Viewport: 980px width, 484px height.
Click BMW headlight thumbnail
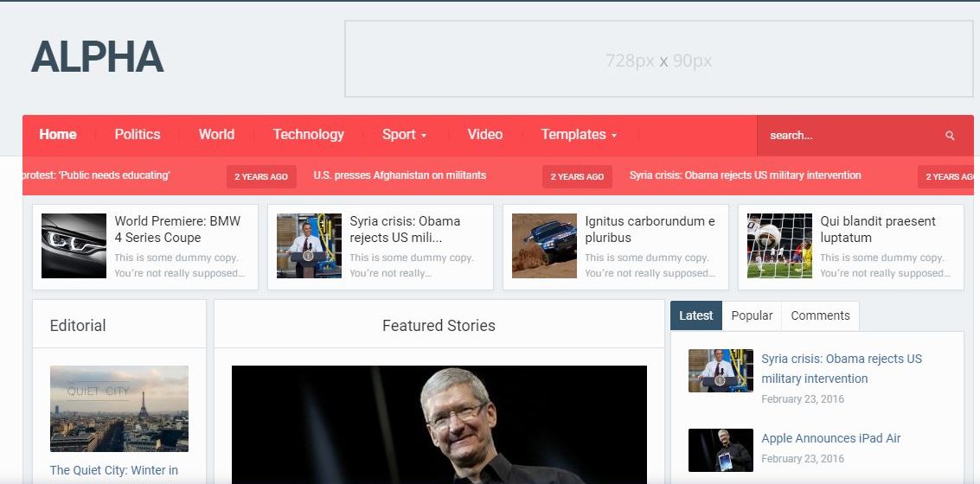coord(74,245)
